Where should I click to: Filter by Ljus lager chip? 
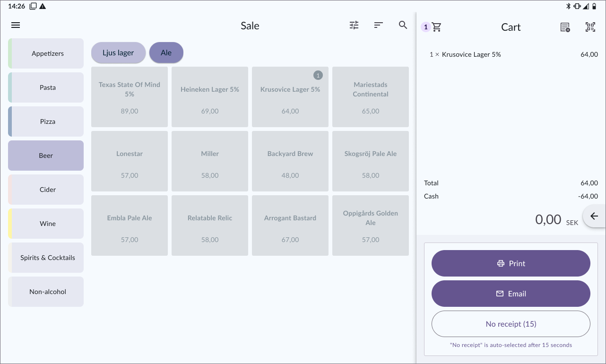pos(118,52)
